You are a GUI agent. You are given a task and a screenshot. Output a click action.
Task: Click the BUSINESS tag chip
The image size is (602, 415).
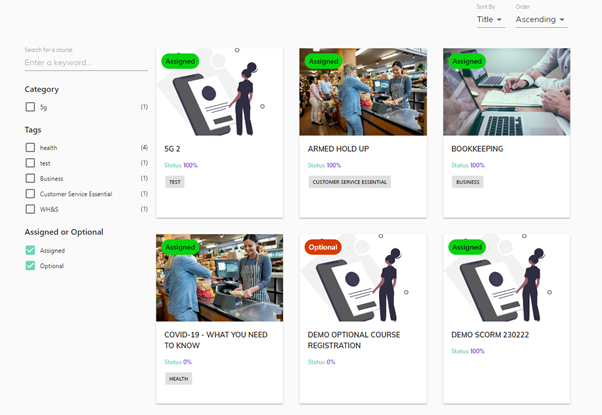468,182
